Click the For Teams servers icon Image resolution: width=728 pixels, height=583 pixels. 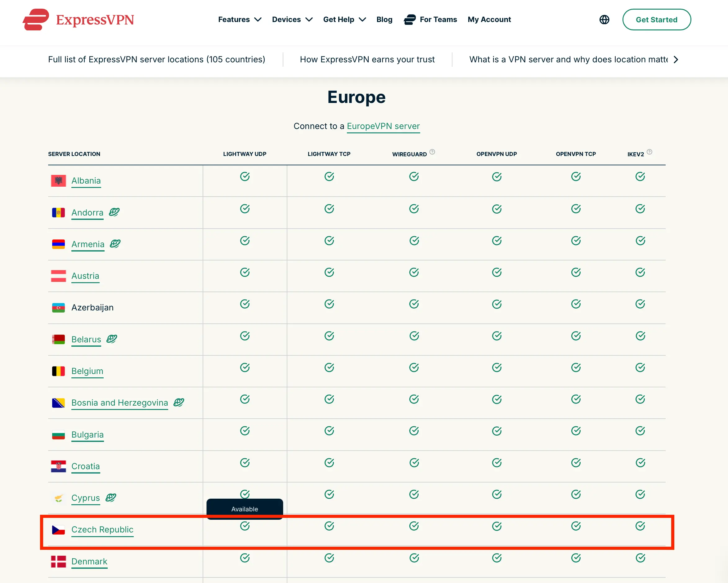pos(409,20)
